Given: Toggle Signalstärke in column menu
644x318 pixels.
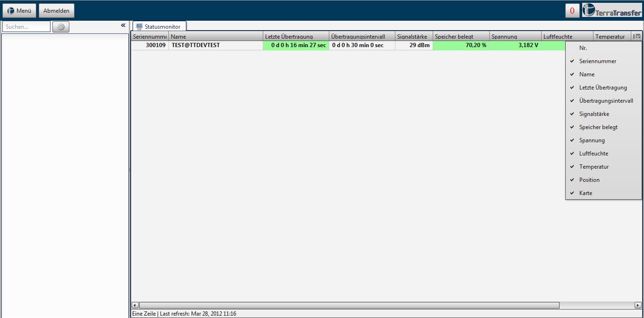Looking at the screenshot, I should [x=603, y=114].
